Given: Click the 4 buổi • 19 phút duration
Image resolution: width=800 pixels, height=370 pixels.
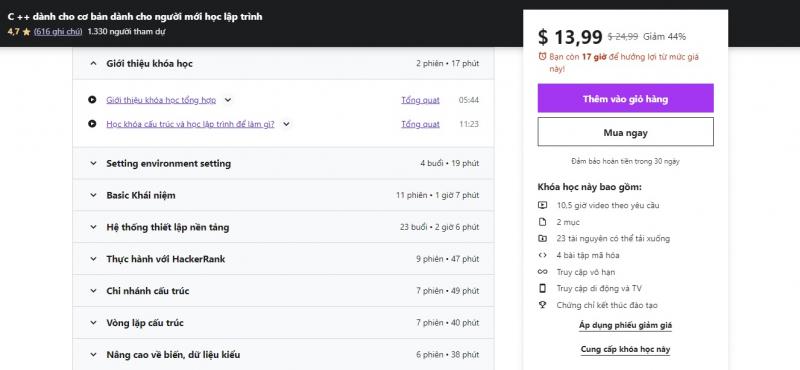Looking at the screenshot, I should tap(449, 163).
